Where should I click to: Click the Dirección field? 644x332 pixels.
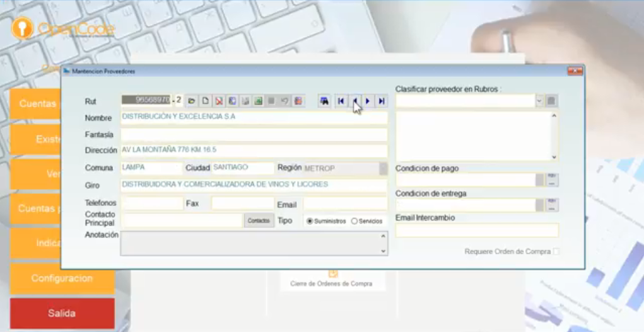254,151
